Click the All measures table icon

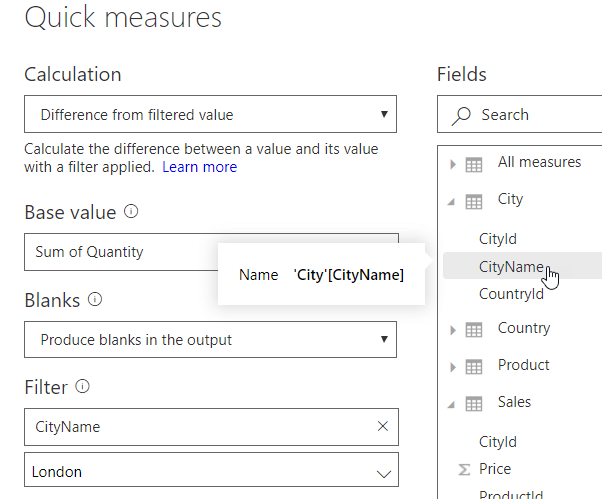point(474,163)
